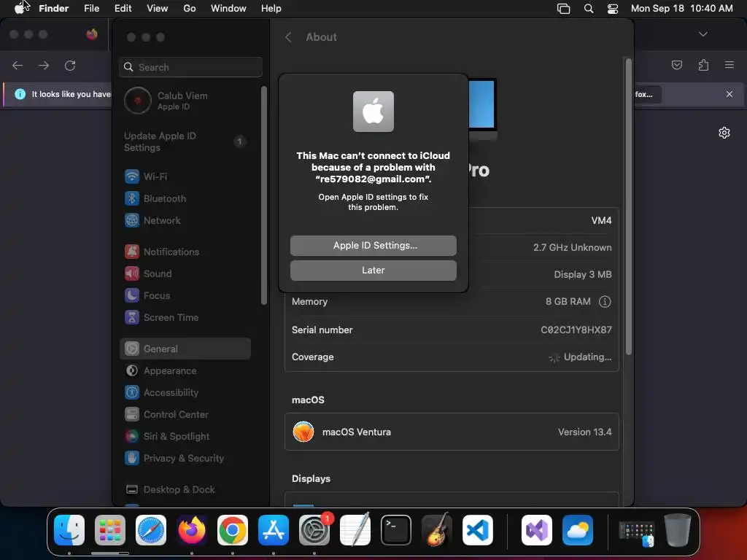This screenshot has width=747, height=560.
Task: Open the Appearance settings pane
Action: 185,371
